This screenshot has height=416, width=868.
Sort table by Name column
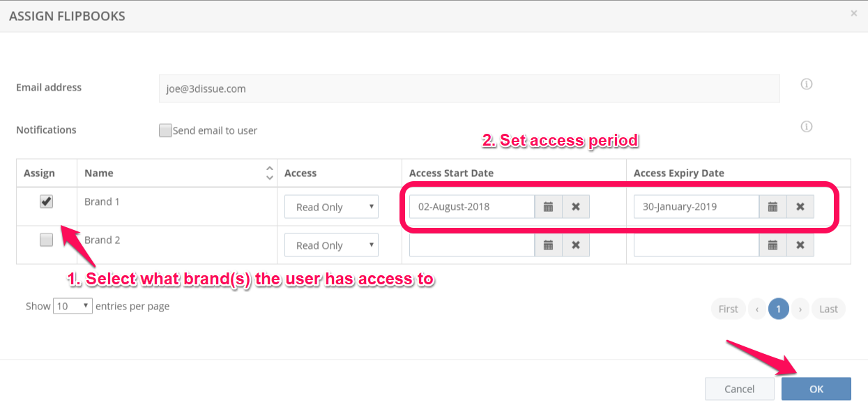click(x=270, y=173)
